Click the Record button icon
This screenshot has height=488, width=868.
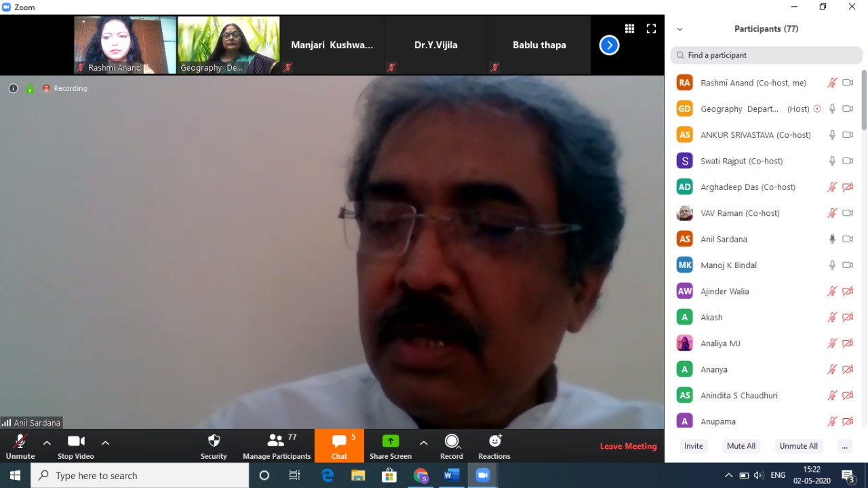coord(452,441)
